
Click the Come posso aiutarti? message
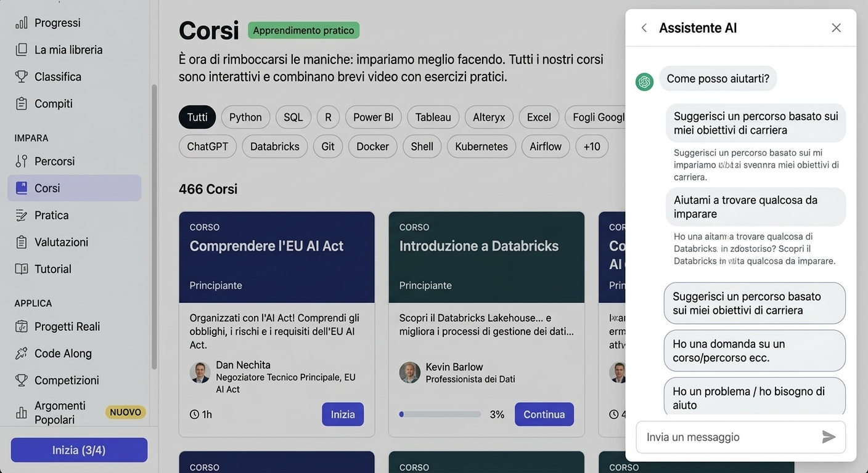point(718,79)
